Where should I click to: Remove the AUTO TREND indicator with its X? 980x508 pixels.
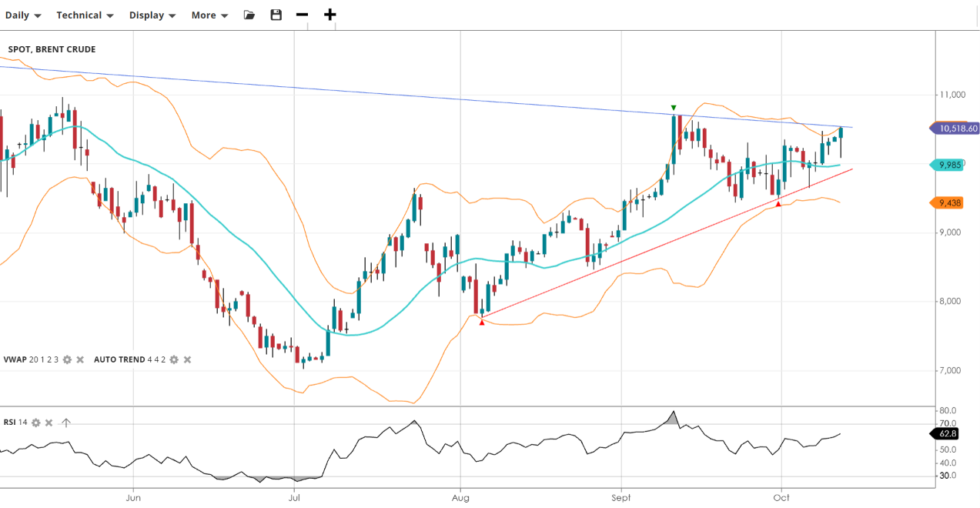point(187,359)
